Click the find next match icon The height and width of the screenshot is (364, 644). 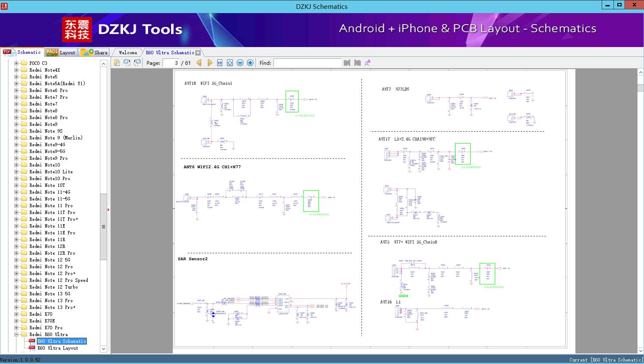pyautogui.click(x=357, y=63)
